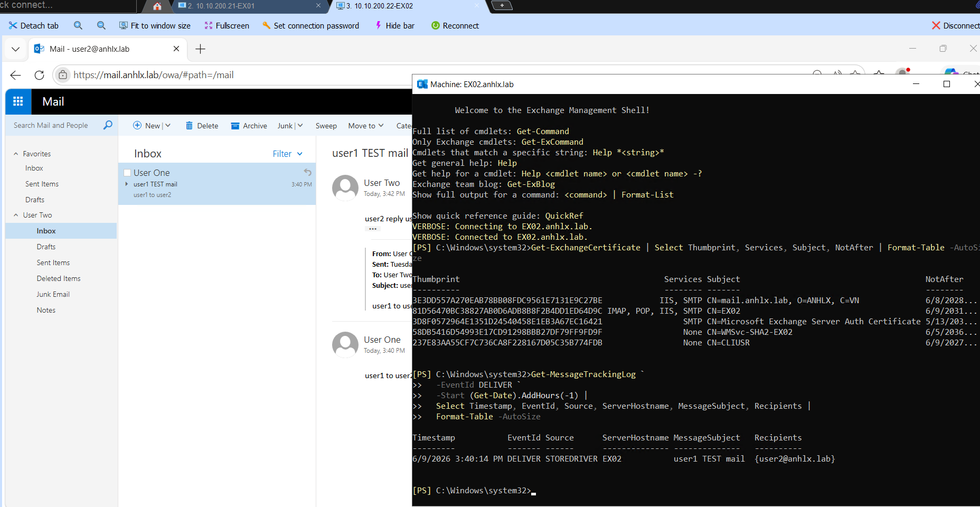980x507 pixels.
Task: Click Fit to window size
Action: (x=155, y=25)
